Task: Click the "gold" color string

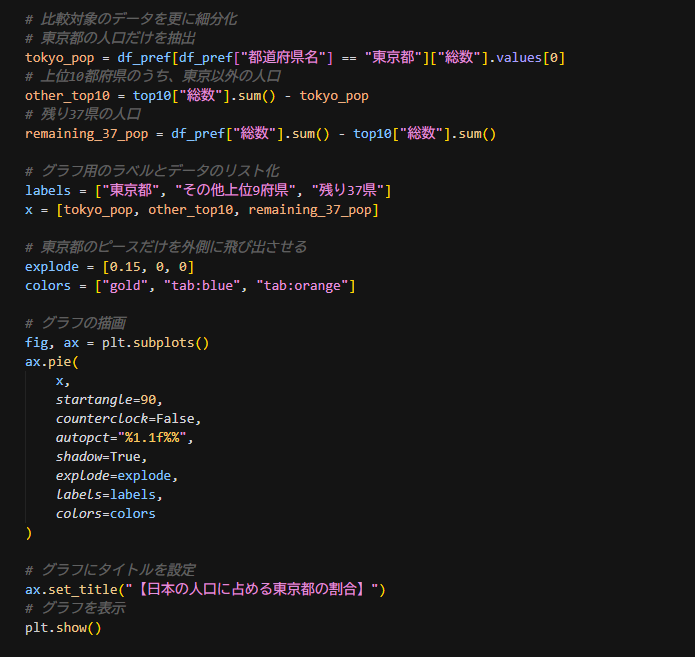Action: pyautogui.click(x=125, y=286)
